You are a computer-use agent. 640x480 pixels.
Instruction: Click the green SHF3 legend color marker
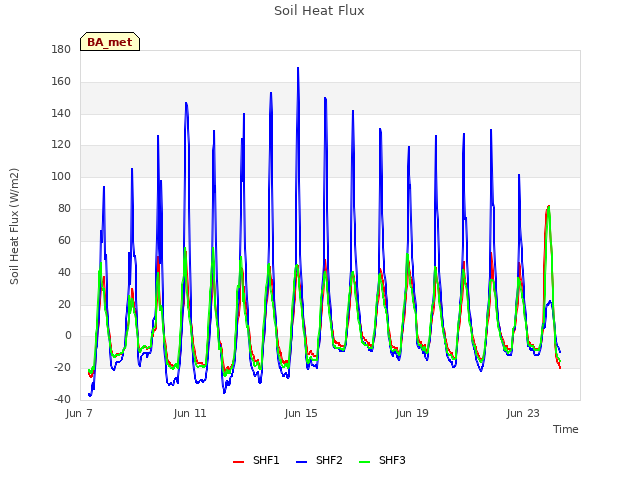tap(364, 462)
